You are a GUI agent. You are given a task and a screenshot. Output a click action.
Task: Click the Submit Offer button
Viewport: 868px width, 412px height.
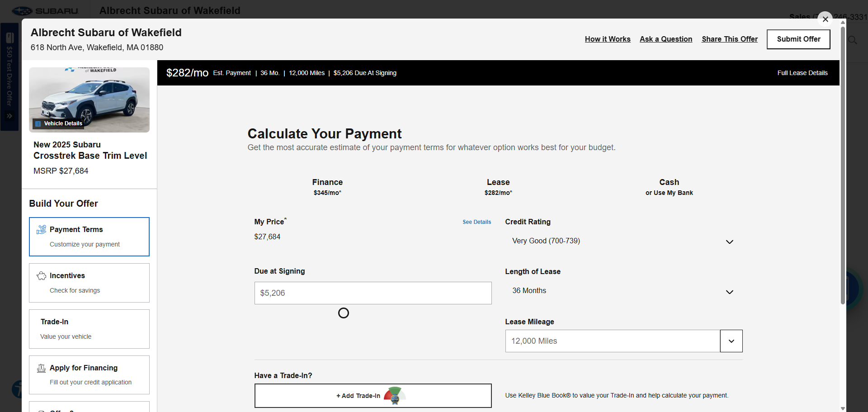[798, 39]
